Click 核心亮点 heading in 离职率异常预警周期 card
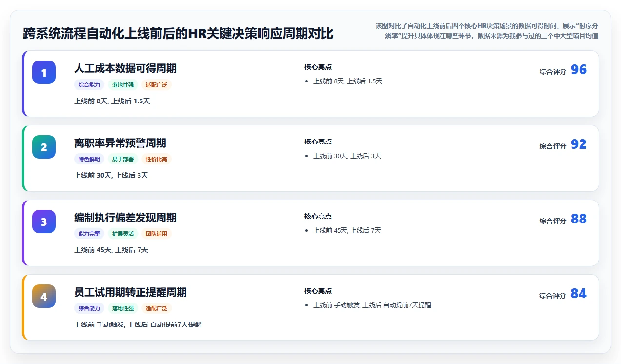Viewport: 621px width, 364px height. (318, 142)
